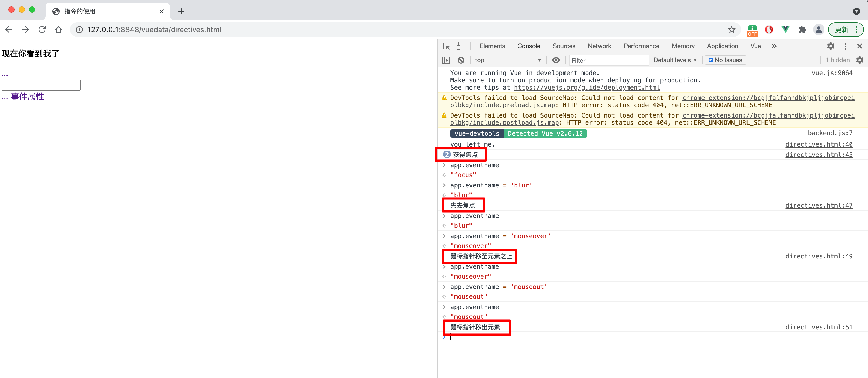Viewport: 868px width, 378px height.
Task: Expand more DevTools tabs chevron
Action: click(774, 46)
